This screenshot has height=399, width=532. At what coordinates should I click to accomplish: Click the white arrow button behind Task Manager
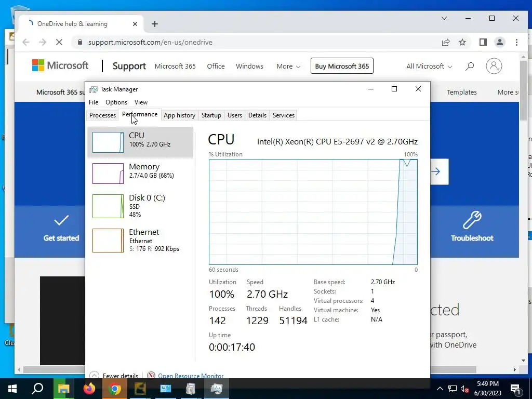440,171
